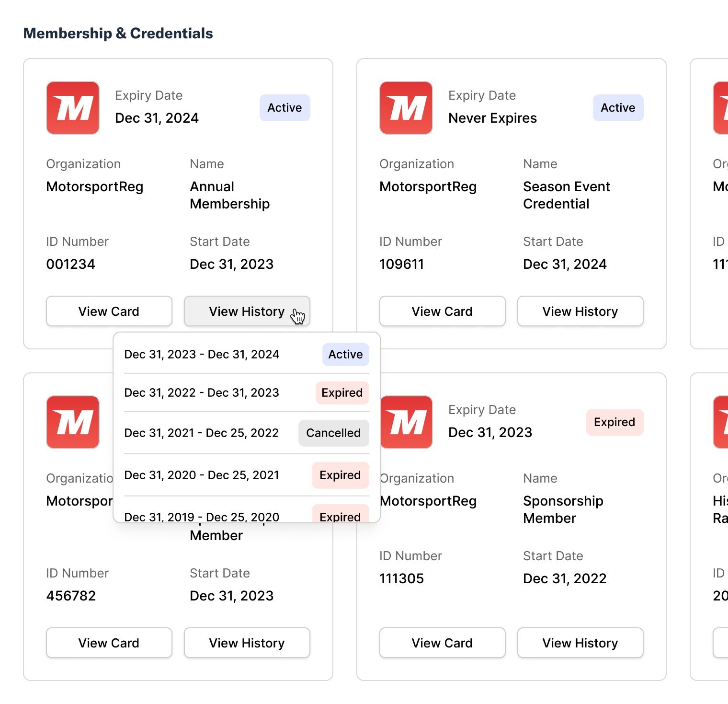Click the Expired badge on Sponsorship Member card
Screen dimensions: 728x704
pyautogui.click(x=614, y=422)
